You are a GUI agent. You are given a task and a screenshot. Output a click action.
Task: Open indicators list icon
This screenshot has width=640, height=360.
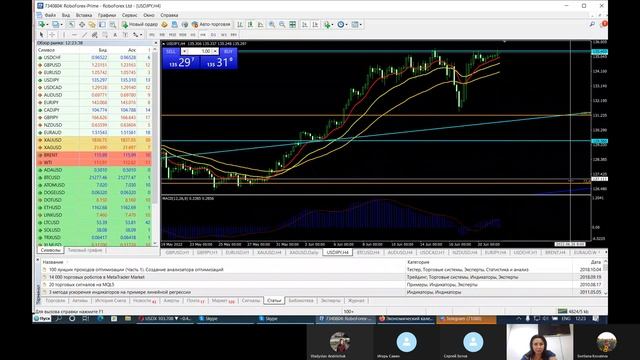coord(327,24)
